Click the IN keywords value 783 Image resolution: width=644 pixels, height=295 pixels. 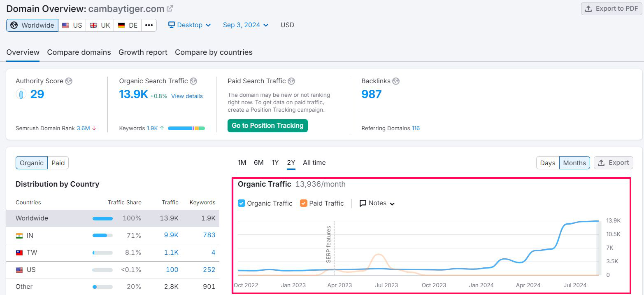click(x=209, y=235)
